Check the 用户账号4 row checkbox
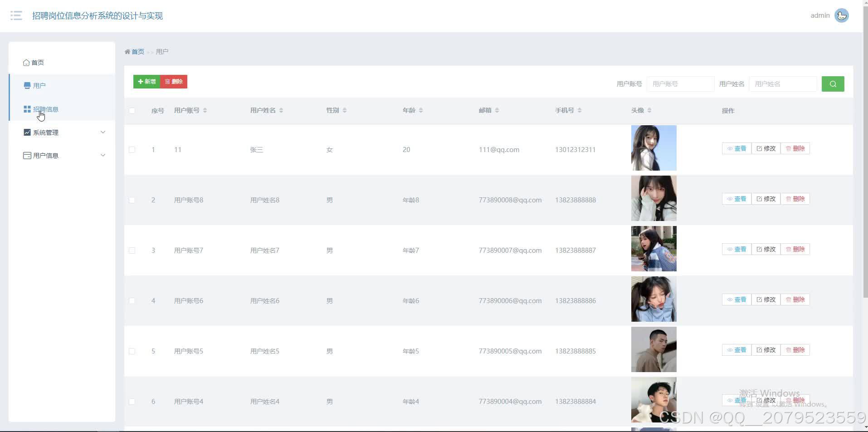Viewport: 868px width, 432px height. point(132,402)
